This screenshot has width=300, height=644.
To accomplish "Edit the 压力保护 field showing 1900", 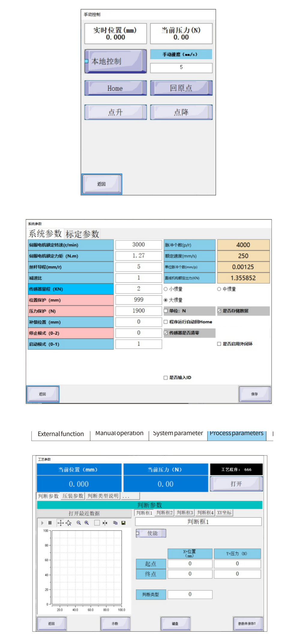I will [139, 311].
